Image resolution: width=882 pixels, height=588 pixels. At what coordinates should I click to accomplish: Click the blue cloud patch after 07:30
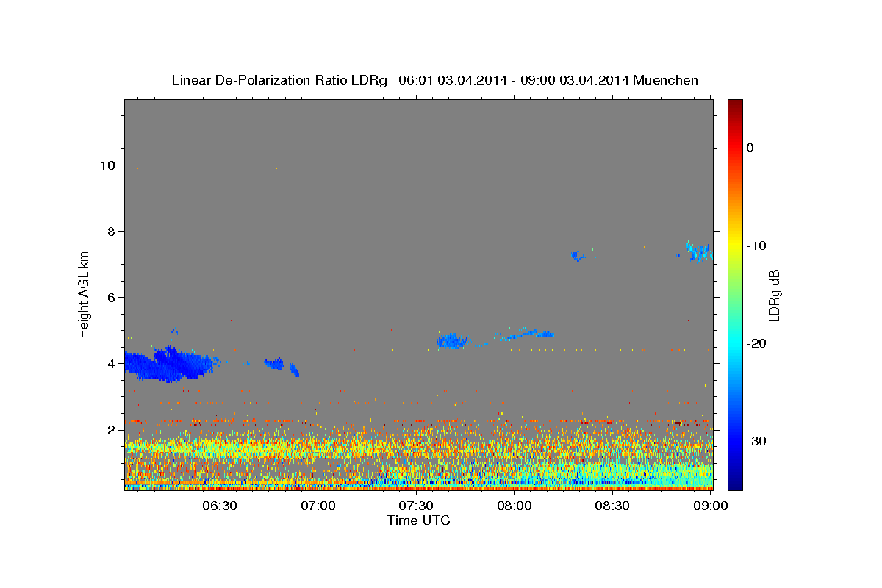(451, 341)
